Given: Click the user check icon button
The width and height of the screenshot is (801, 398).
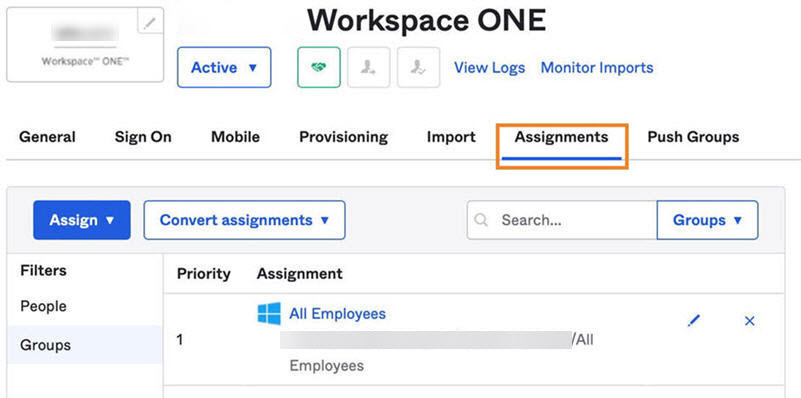Looking at the screenshot, I should (x=418, y=67).
